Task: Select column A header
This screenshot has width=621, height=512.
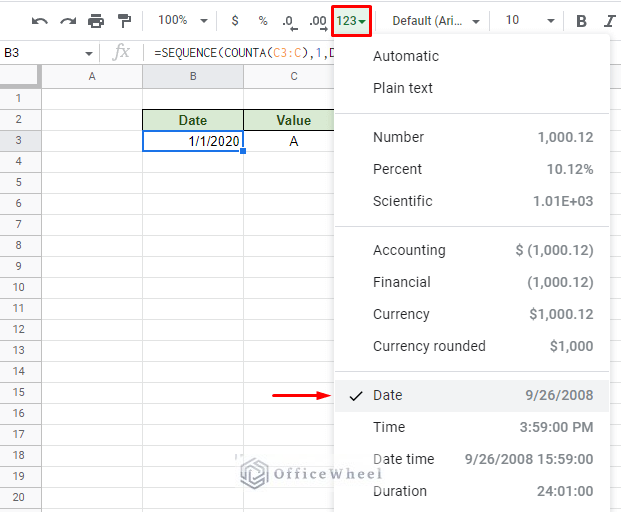Action: (x=92, y=76)
